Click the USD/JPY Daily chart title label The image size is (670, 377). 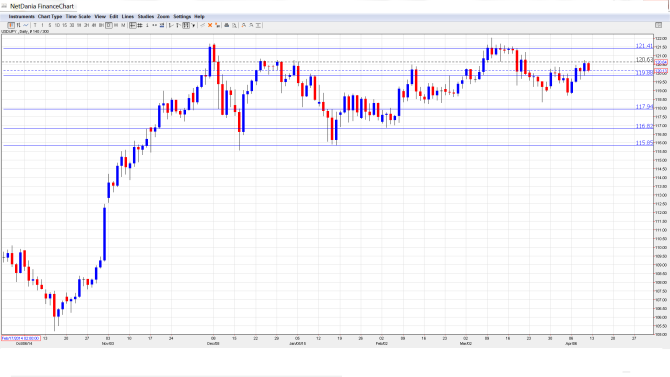pos(25,32)
